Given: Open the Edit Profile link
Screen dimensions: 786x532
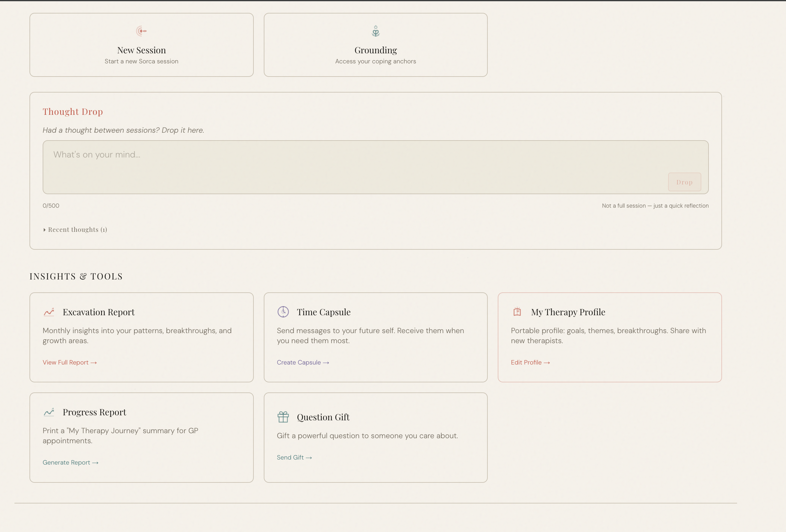Looking at the screenshot, I should coord(530,362).
